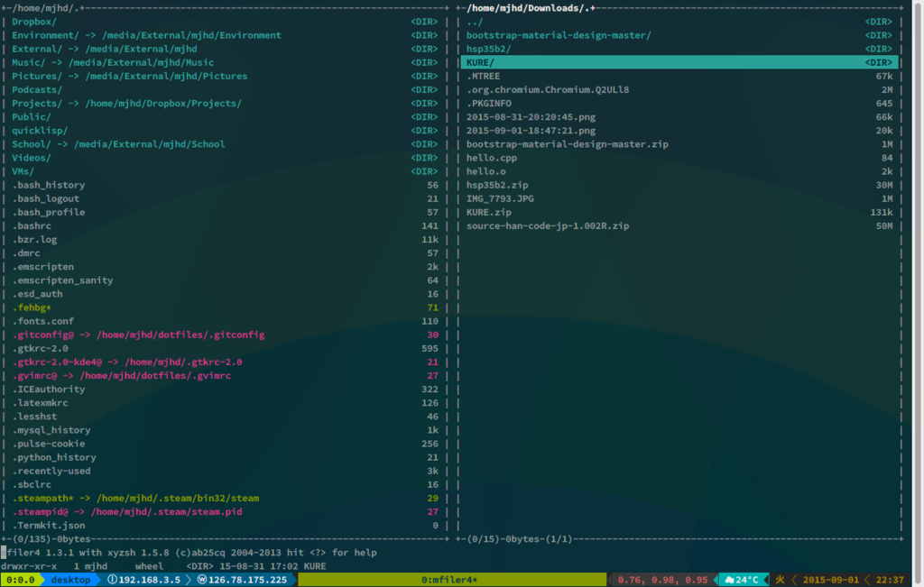
Task: Click the desktop session name in status bar
Action: 70,580
